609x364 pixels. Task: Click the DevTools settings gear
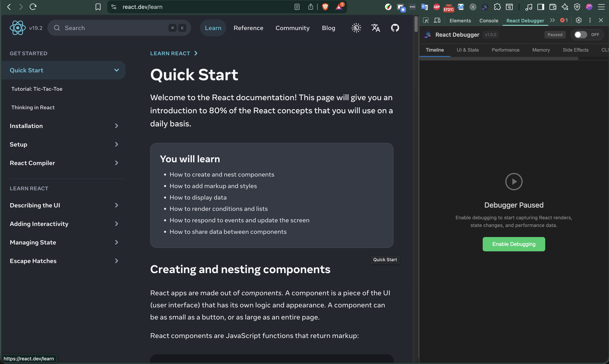click(x=579, y=20)
